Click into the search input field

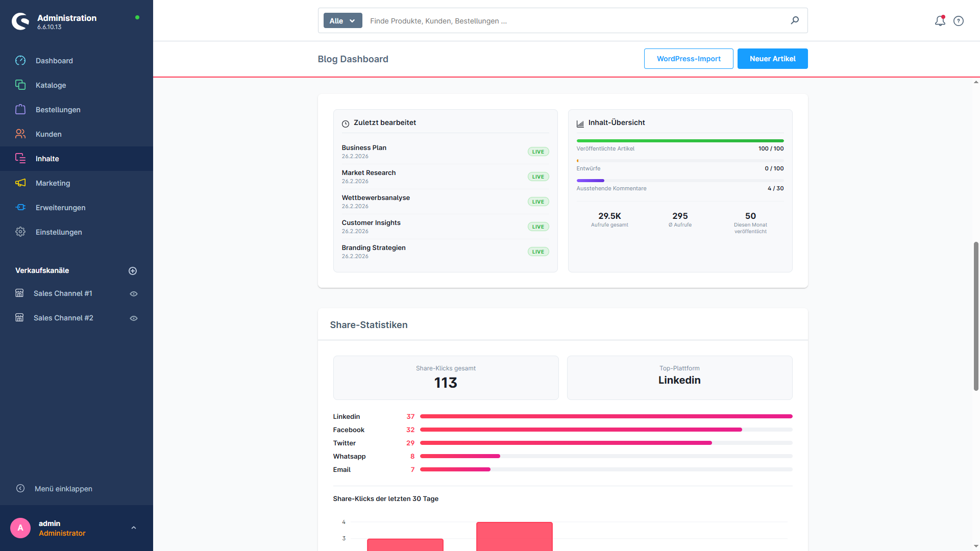[x=577, y=21]
